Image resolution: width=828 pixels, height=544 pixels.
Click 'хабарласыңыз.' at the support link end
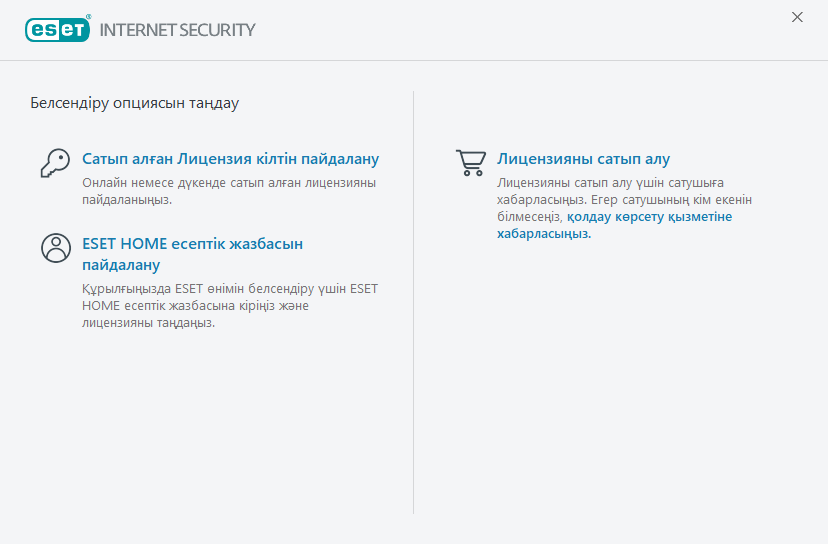tap(544, 233)
